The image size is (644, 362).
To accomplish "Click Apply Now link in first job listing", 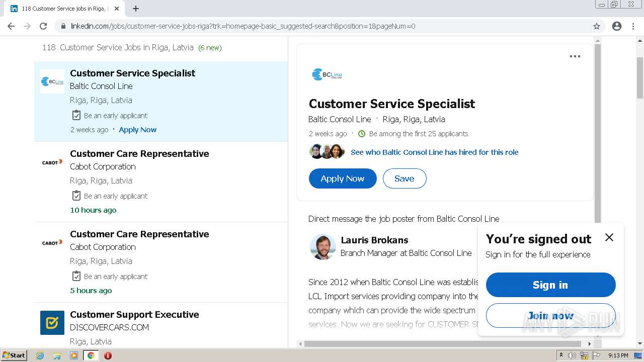I will tap(138, 130).
